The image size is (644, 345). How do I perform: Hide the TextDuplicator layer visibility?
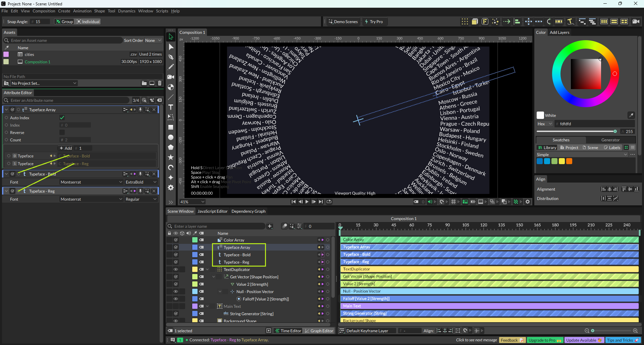coord(175,269)
